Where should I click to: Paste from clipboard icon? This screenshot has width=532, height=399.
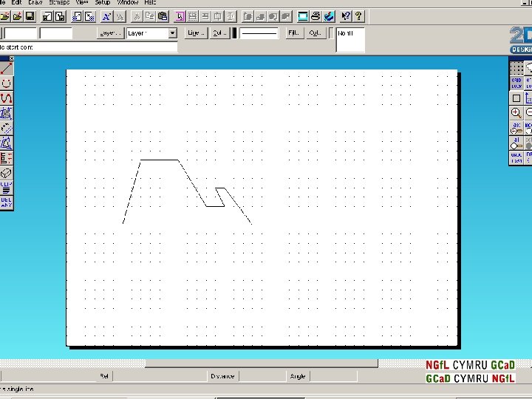pos(163,16)
